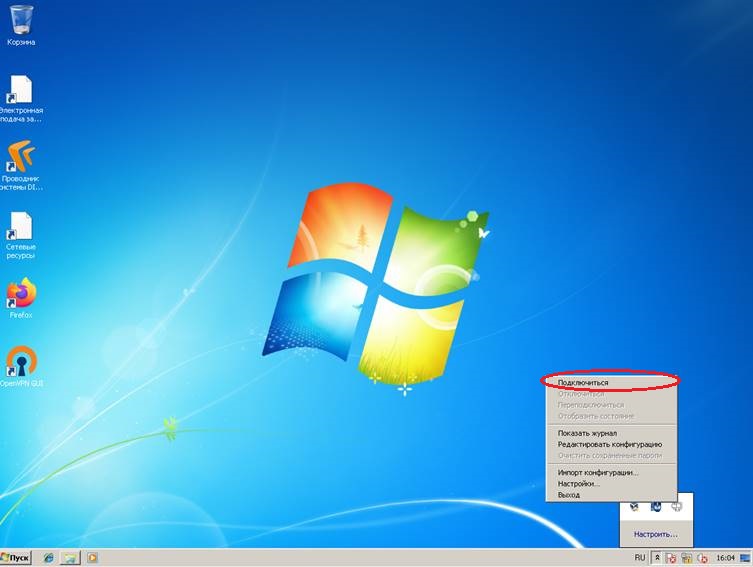The image size is (753, 567).
Task: Click the Show desktop button by the clock
Action: (x=745, y=557)
